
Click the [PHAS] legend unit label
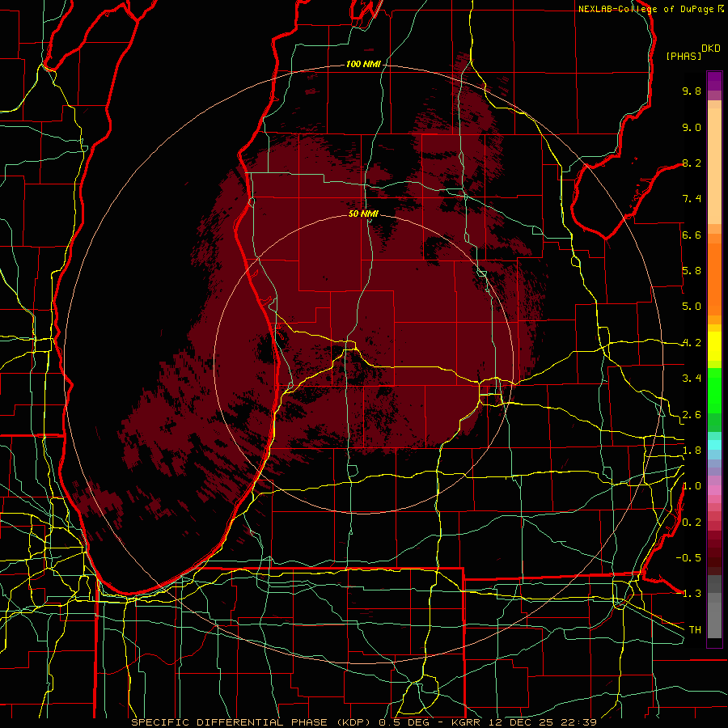[684, 56]
